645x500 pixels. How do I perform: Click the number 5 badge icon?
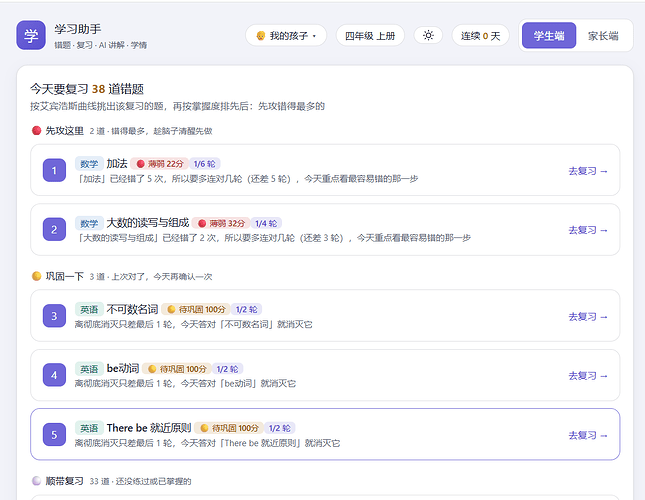(54, 435)
